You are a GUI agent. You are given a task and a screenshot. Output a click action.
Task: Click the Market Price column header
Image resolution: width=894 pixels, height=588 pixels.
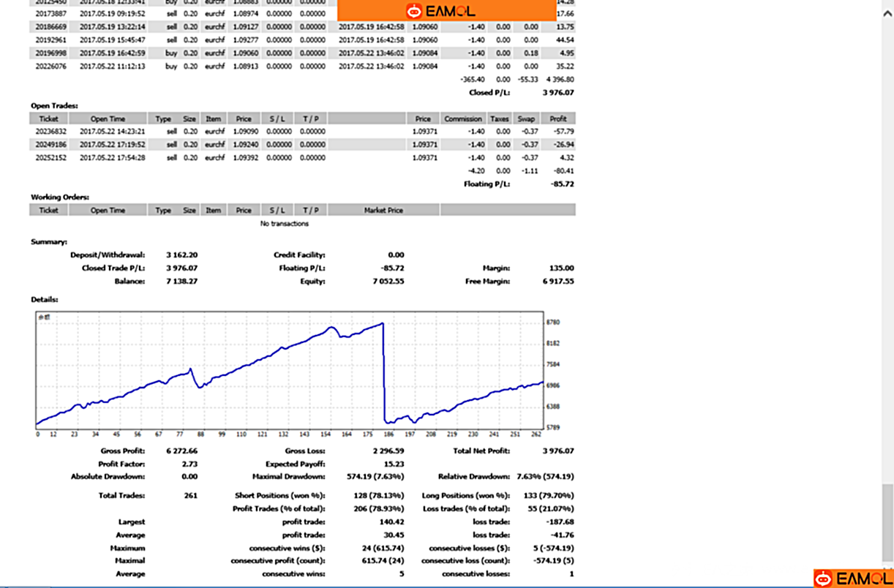coord(383,210)
